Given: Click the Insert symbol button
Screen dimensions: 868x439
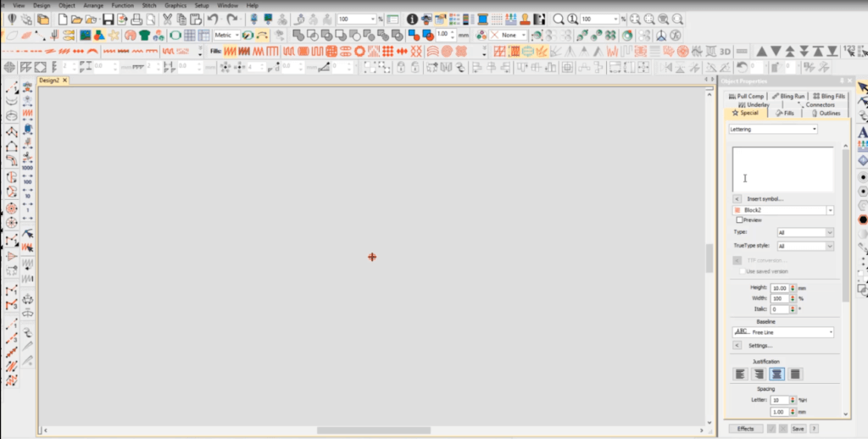Looking at the screenshot, I should point(737,199).
